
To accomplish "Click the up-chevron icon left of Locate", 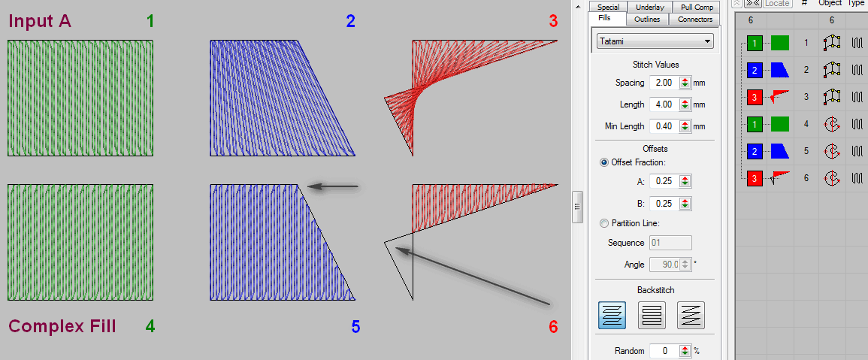I will tap(738, 3).
